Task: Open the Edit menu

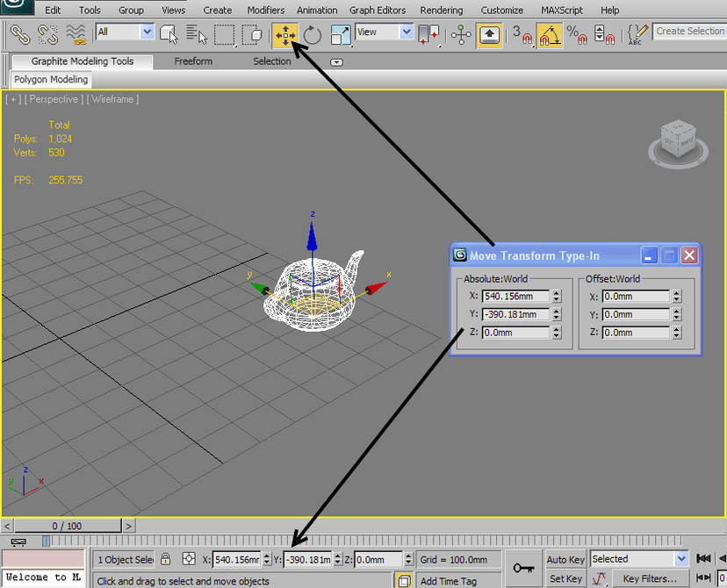Action: (53, 10)
